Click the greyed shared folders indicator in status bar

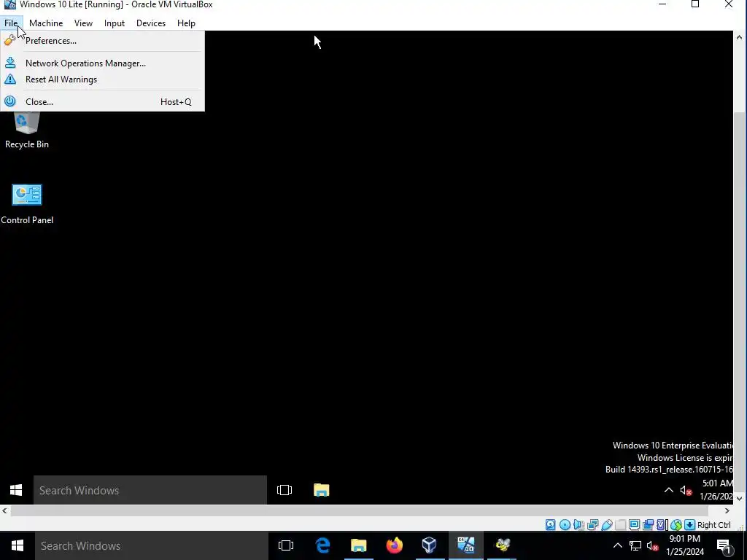coord(620,525)
